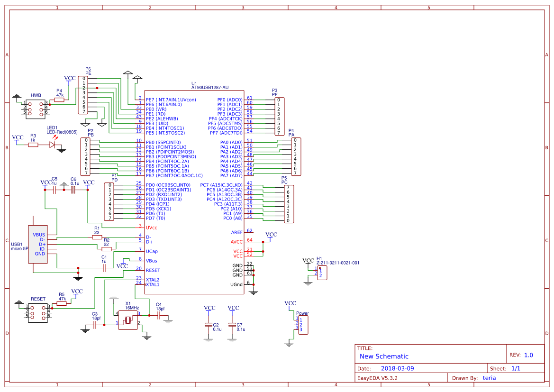The width and height of the screenshot is (554, 392).
Task: Click the junction dot on the PE0 net
Action: pos(97,88)
